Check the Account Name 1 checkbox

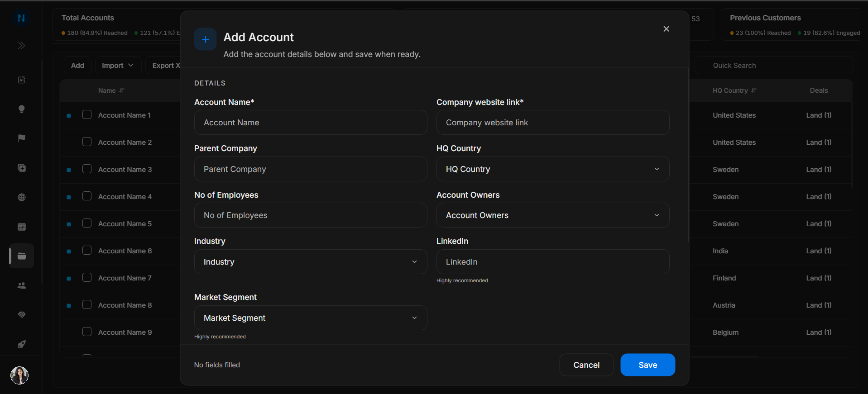[x=87, y=115]
